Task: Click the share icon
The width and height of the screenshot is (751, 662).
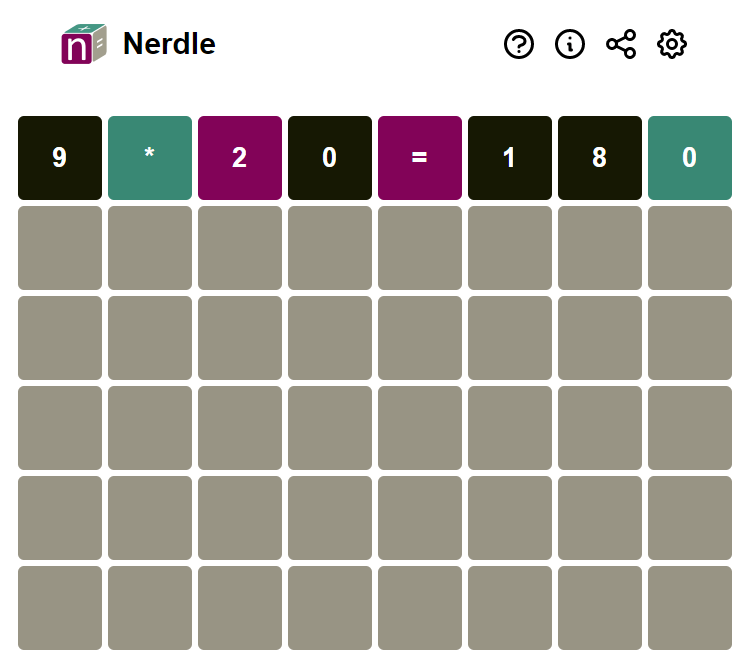Action: (621, 44)
